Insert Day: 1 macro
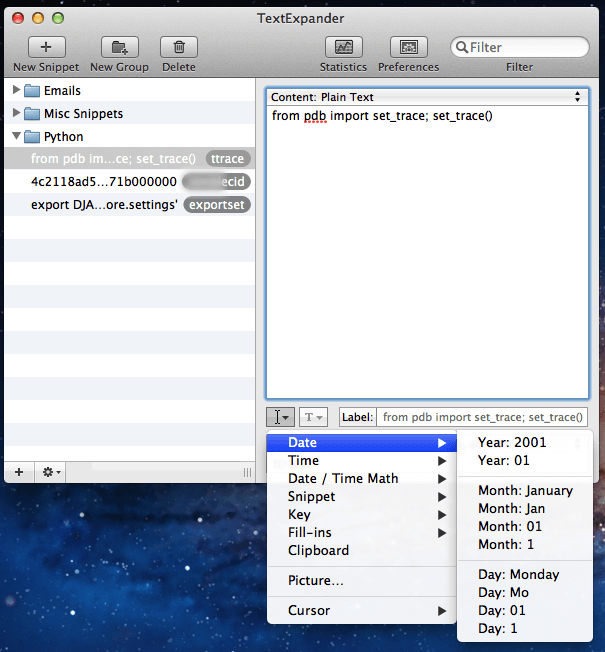Image resolution: width=605 pixels, height=652 pixels. [525, 628]
